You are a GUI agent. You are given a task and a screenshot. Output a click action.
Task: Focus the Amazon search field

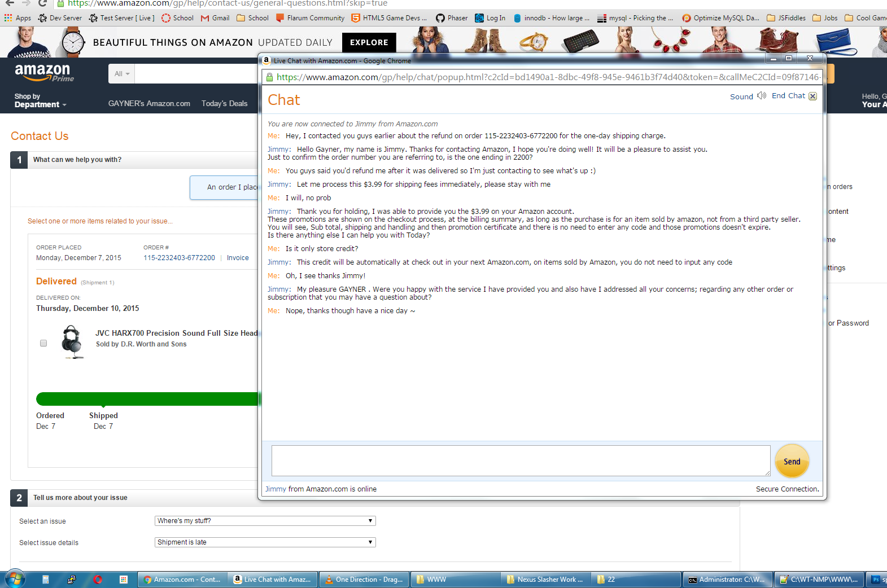196,74
